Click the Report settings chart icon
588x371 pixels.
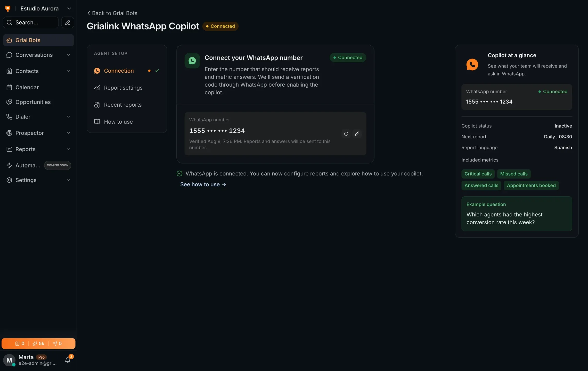coord(97,88)
